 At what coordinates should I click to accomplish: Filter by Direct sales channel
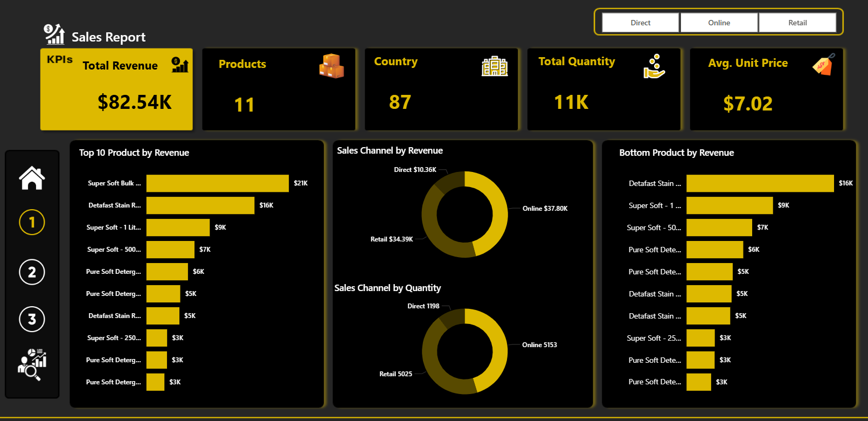pyautogui.click(x=641, y=23)
